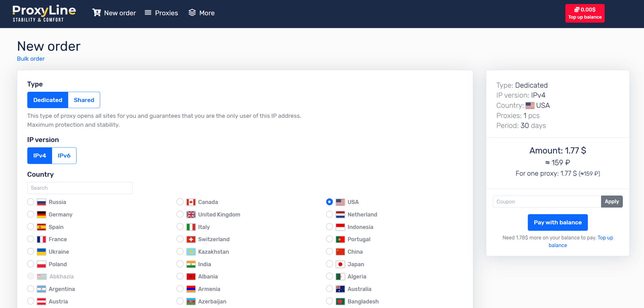Focus the Coupon input field
The image size is (644, 308).
[x=547, y=201]
